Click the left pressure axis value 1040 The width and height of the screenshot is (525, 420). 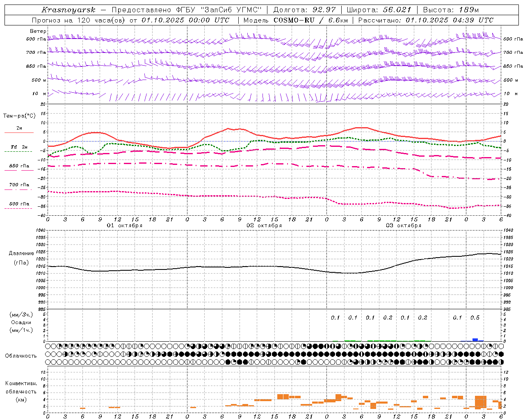(x=41, y=230)
